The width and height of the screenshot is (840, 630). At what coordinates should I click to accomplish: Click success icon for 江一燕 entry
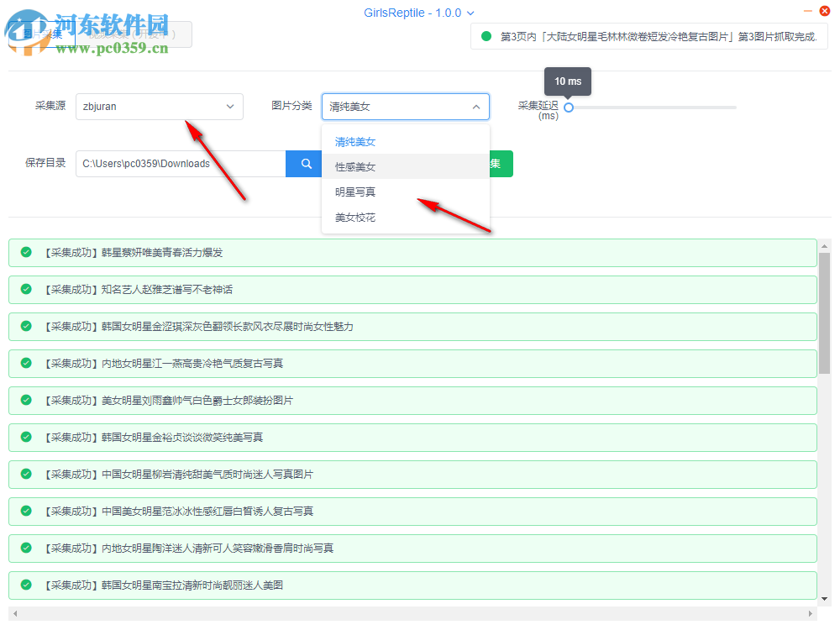point(26,363)
